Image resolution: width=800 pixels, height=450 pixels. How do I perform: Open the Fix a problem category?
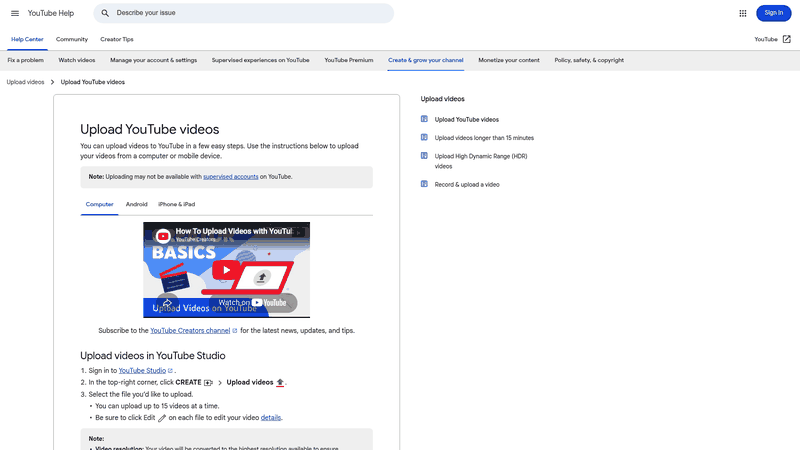[26, 60]
